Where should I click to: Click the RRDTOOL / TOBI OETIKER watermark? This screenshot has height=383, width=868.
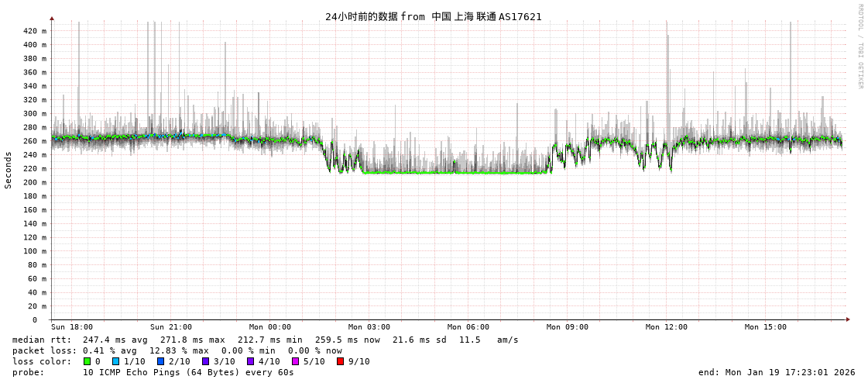click(x=859, y=47)
